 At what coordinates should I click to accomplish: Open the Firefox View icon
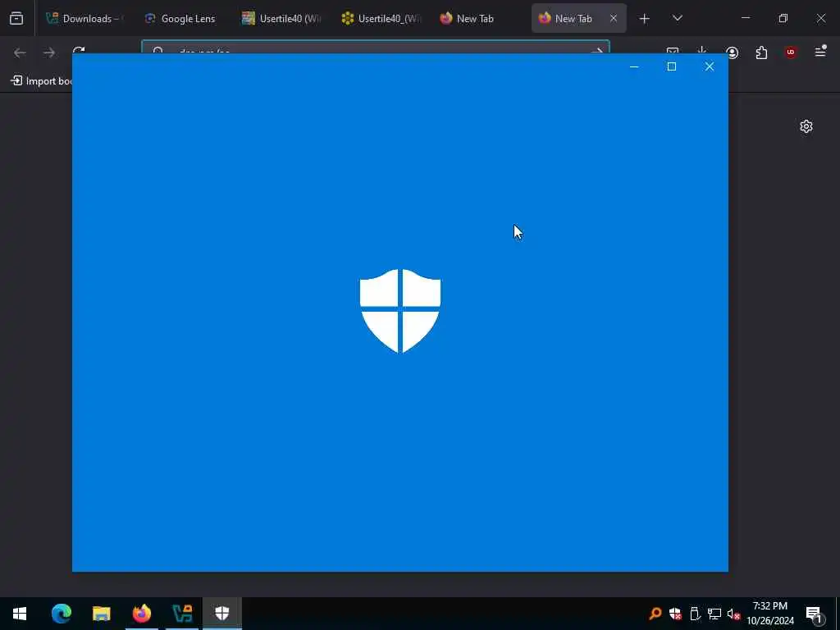16,18
